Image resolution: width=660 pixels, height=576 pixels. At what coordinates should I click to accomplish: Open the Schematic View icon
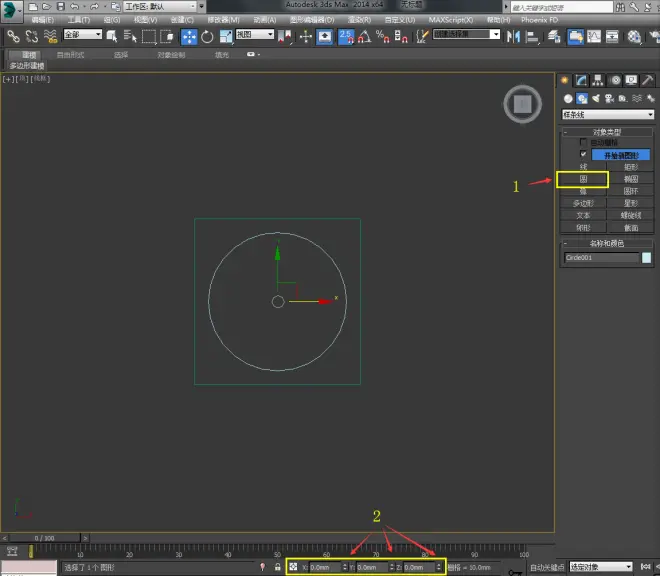(612, 37)
